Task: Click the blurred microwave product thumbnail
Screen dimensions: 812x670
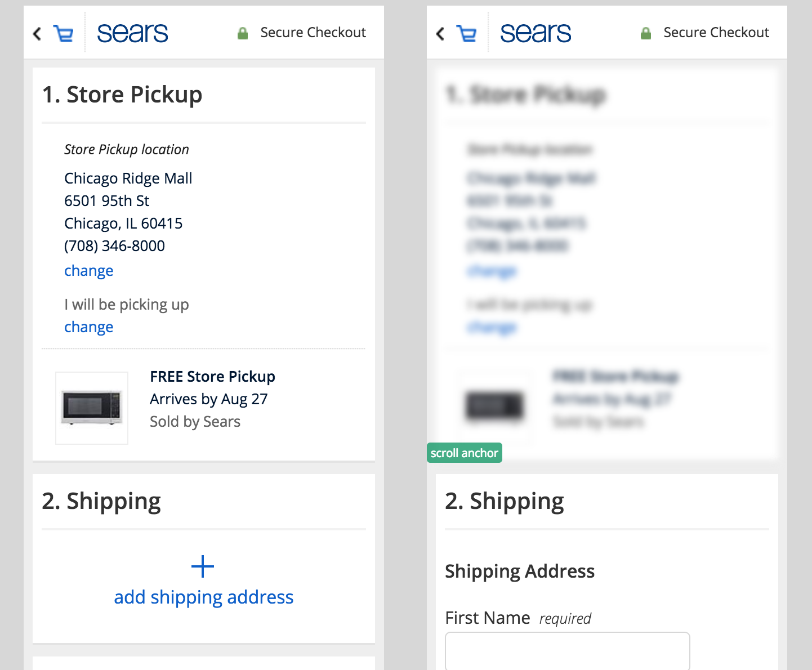Action: (495, 406)
